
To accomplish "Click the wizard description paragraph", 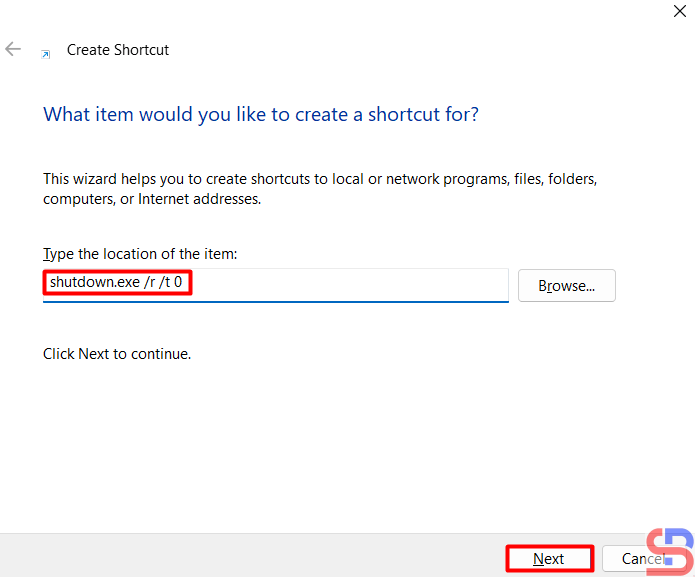I will click(320, 189).
